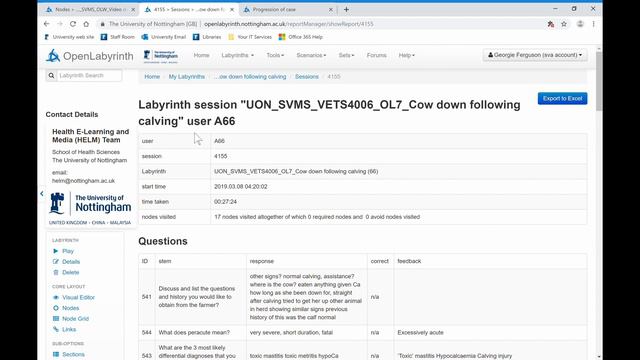
Task: Open the Links sidebar link
Action: (x=69, y=329)
